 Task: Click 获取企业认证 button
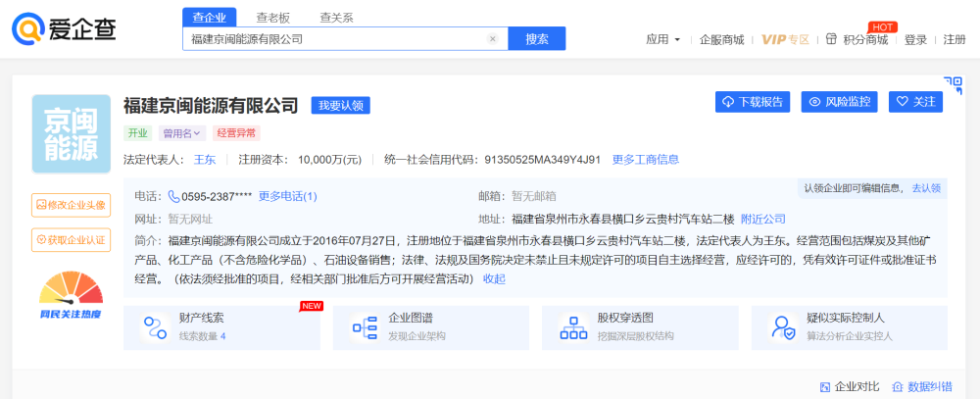72,239
